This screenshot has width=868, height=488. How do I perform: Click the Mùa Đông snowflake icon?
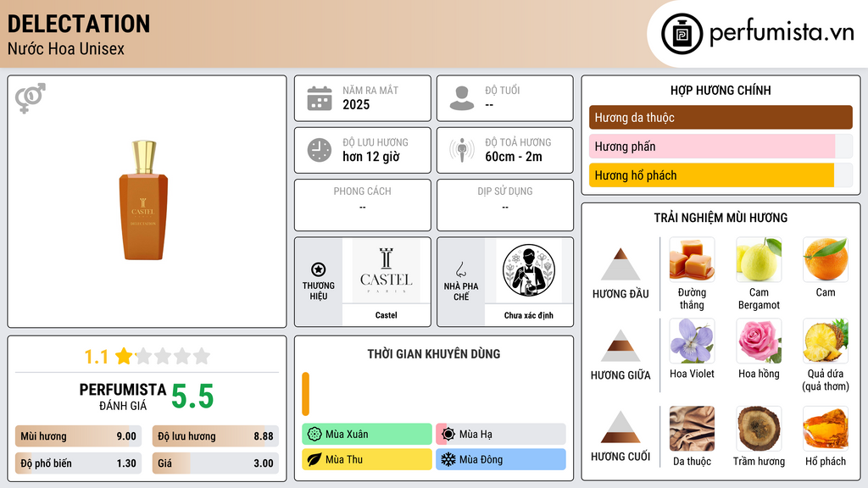click(448, 460)
